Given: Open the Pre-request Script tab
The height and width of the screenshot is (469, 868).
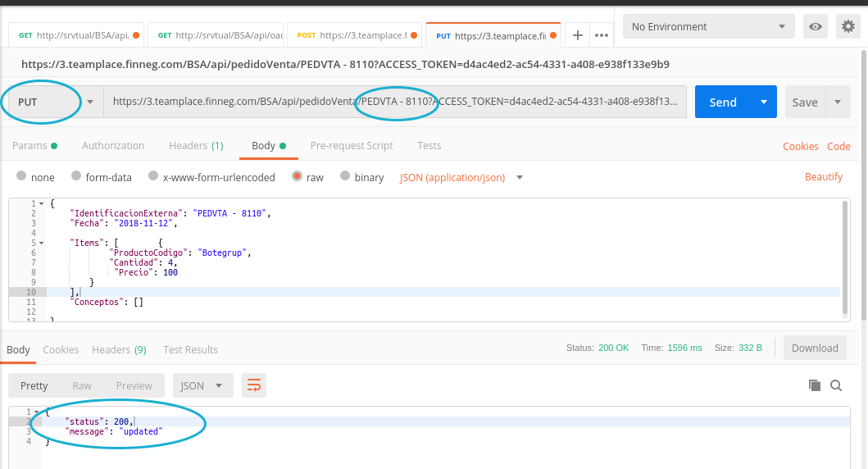Looking at the screenshot, I should click(x=352, y=146).
